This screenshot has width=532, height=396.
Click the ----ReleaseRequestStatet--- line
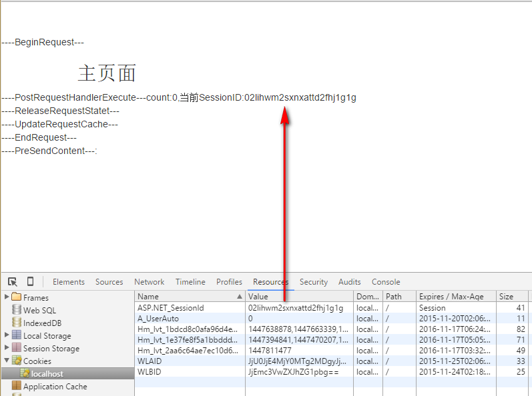coord(60,111)
